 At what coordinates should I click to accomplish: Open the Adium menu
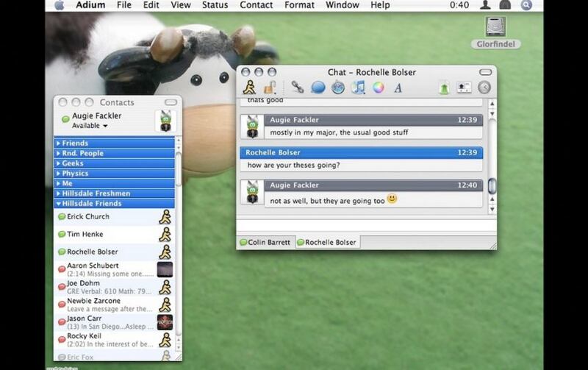[90, 5]
